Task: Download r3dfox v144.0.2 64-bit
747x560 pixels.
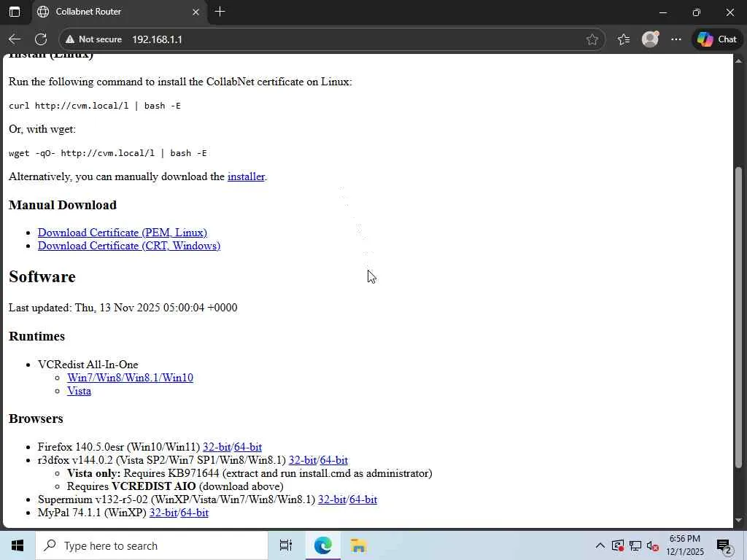Action: coord(333,461)
